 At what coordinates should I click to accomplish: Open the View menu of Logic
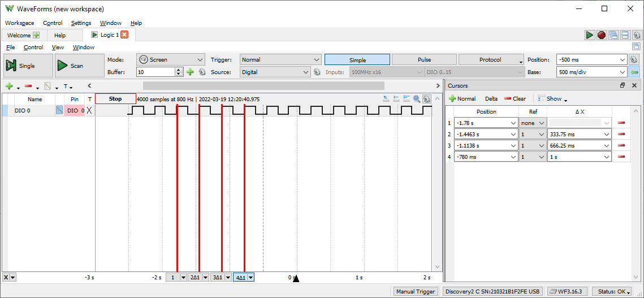[58, 47]
